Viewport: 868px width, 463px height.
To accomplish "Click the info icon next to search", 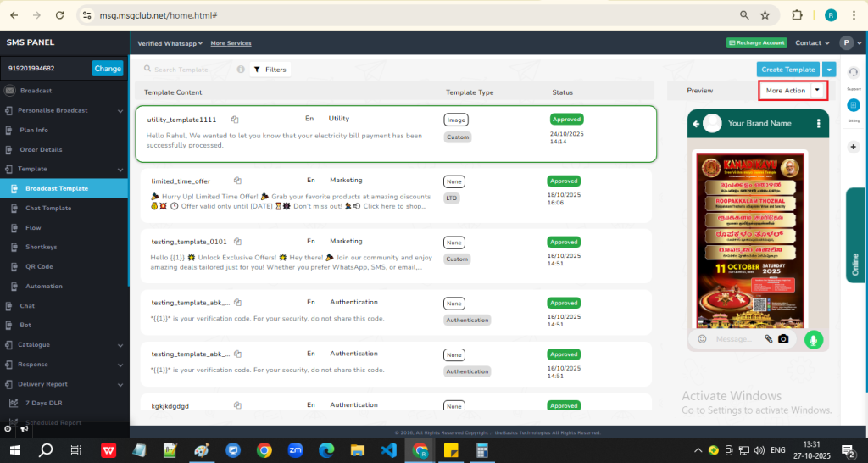I will pyautogui.click(x=241, y=70).
